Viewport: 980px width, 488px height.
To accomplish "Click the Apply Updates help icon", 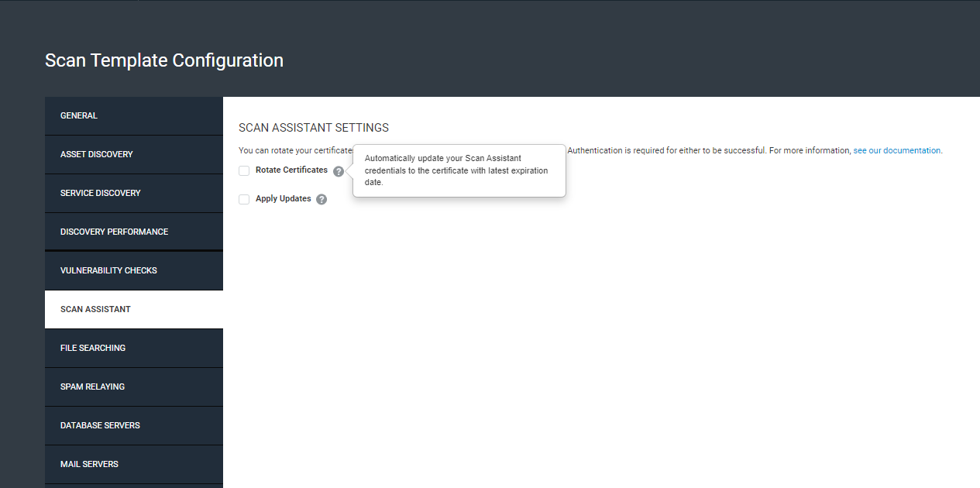I will click(x=322, y=200).
